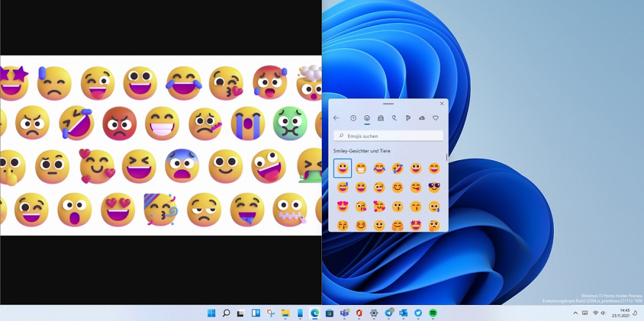Insert the tongue-out yum emoji
The image size is (644, 321).
(x=415, y=188)
